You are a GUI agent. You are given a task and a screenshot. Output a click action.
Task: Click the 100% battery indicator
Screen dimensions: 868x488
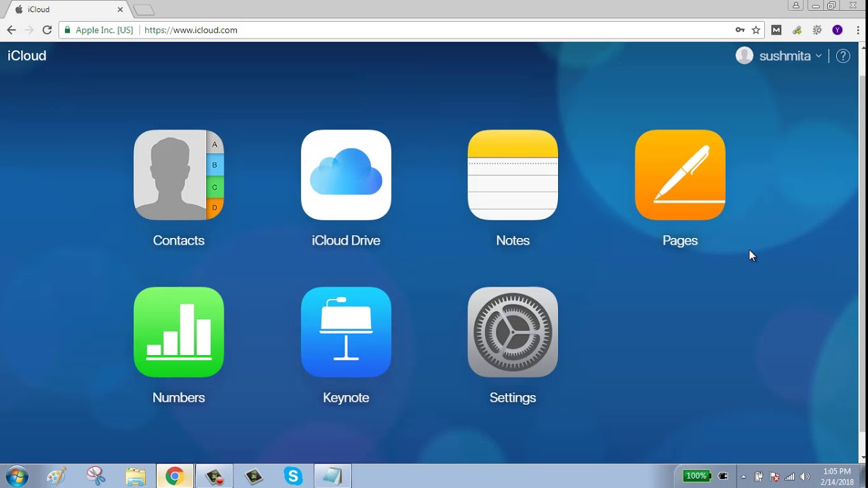tap(696, 476)
